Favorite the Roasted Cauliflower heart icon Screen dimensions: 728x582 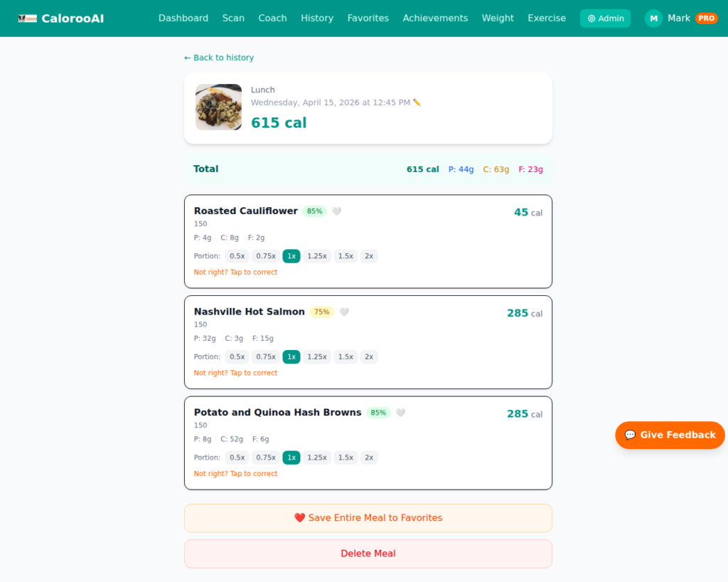[x=336, y=211]
